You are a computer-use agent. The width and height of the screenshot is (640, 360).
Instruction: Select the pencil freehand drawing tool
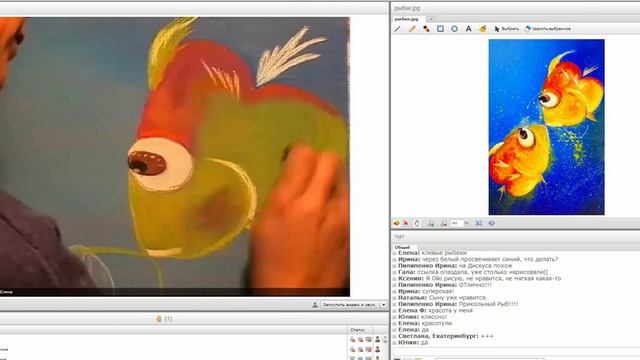pyautogui.click(x=412, y=29)
